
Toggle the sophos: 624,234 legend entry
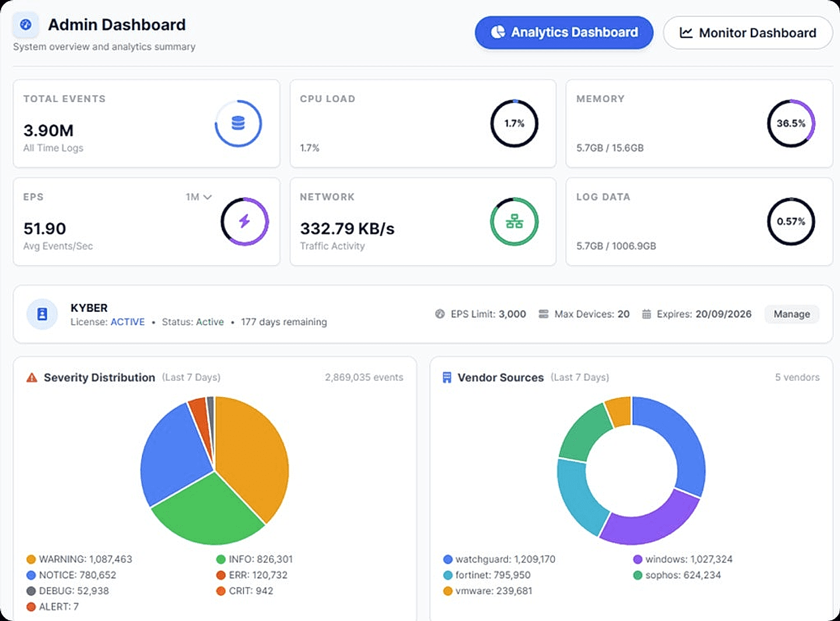(677, 576)
